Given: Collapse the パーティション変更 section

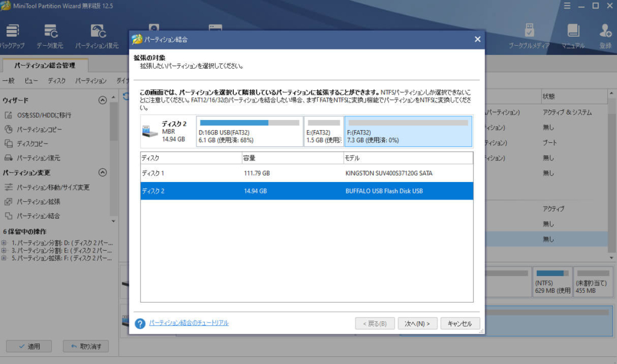Looking at the screenshot, I should pos(102,172).
